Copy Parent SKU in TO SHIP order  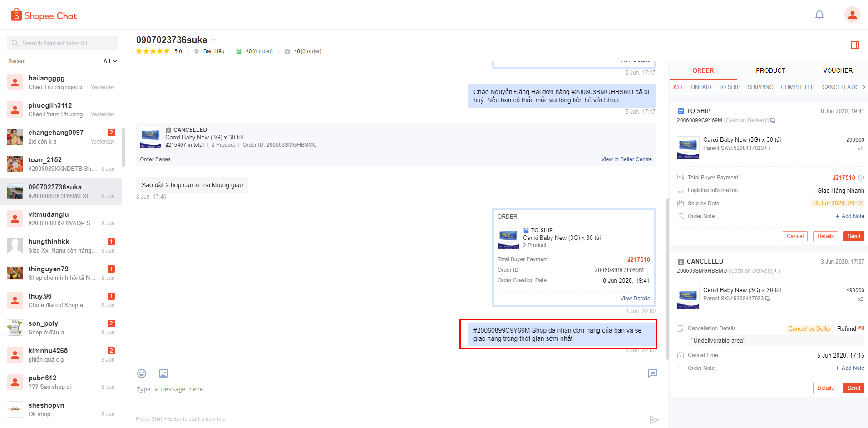pos(768,148)
